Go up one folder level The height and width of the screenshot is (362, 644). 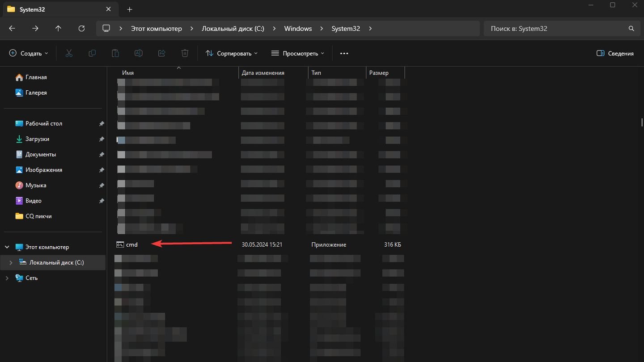[x=58, y=28]
